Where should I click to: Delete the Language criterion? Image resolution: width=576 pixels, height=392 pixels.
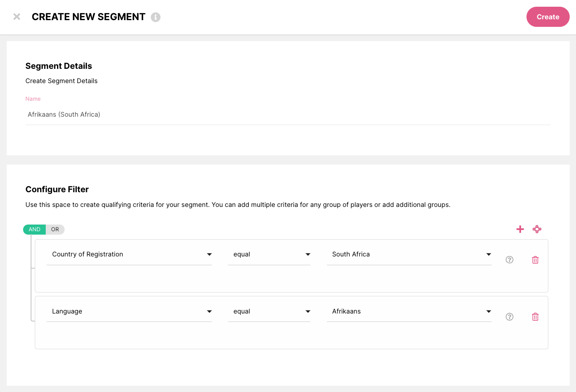coord(535,317)
